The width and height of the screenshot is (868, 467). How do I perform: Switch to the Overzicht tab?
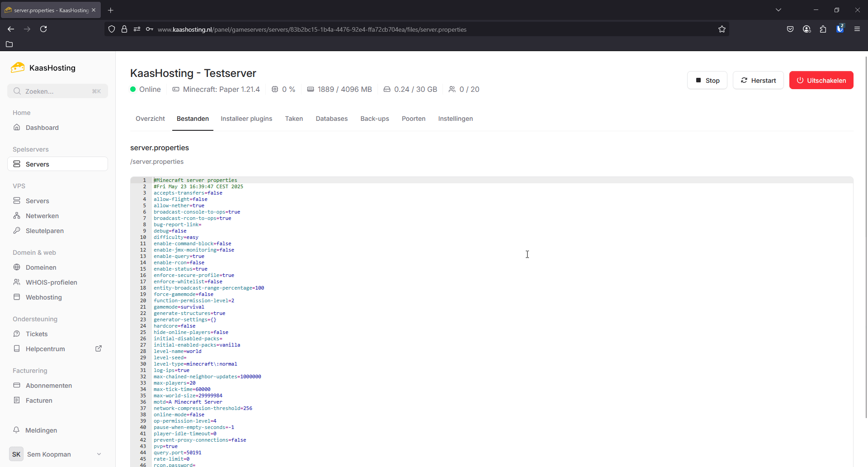[x=150, y=119]
